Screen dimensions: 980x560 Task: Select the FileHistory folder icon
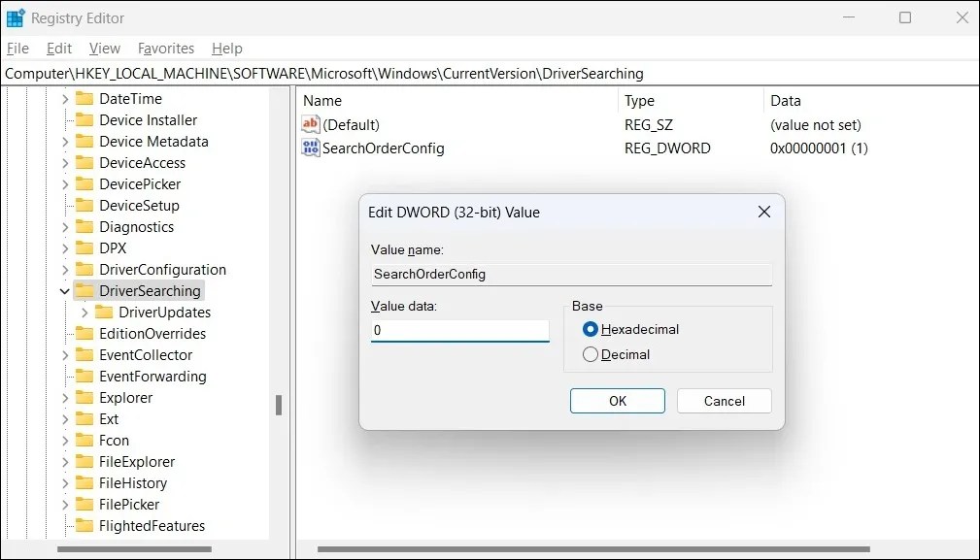(85, 482)
